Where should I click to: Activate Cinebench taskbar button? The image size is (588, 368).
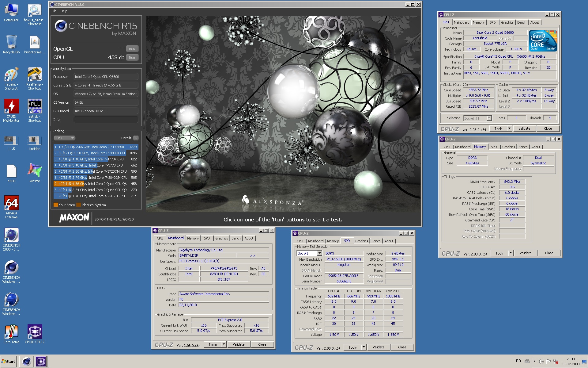click(x=27, y=362)
